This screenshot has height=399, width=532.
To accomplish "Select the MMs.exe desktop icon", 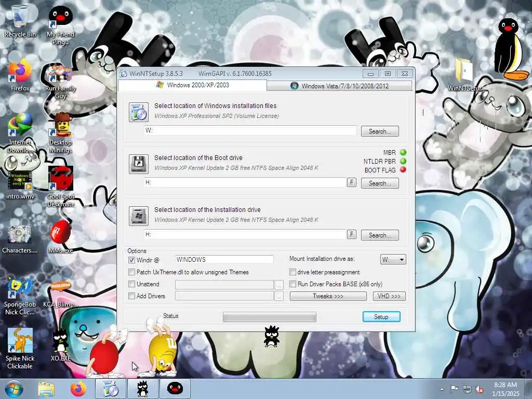I will click(60, 237).
